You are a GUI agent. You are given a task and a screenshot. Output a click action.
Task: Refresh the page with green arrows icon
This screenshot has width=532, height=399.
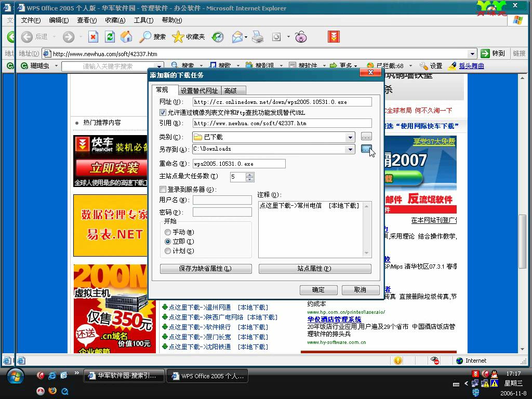[x=110, y=37]
